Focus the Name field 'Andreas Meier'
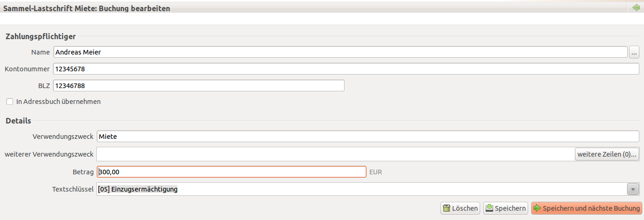The image size is (644, 220). pos(340,52)
